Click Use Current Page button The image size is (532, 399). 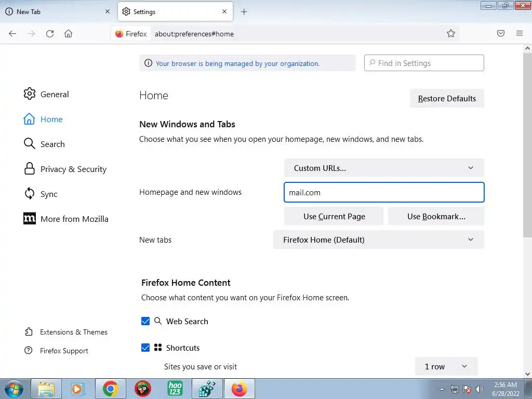334,217
